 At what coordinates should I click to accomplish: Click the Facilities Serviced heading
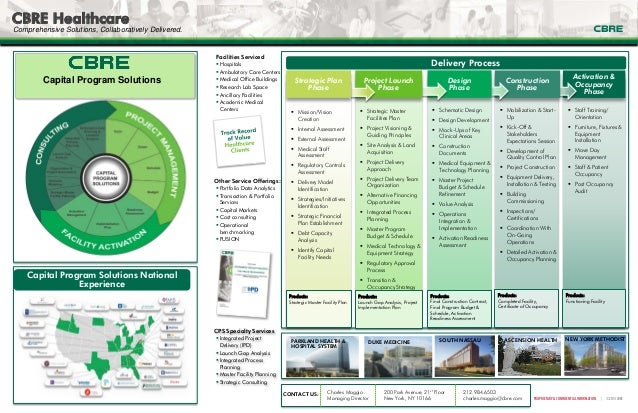(x=240, y=57)
